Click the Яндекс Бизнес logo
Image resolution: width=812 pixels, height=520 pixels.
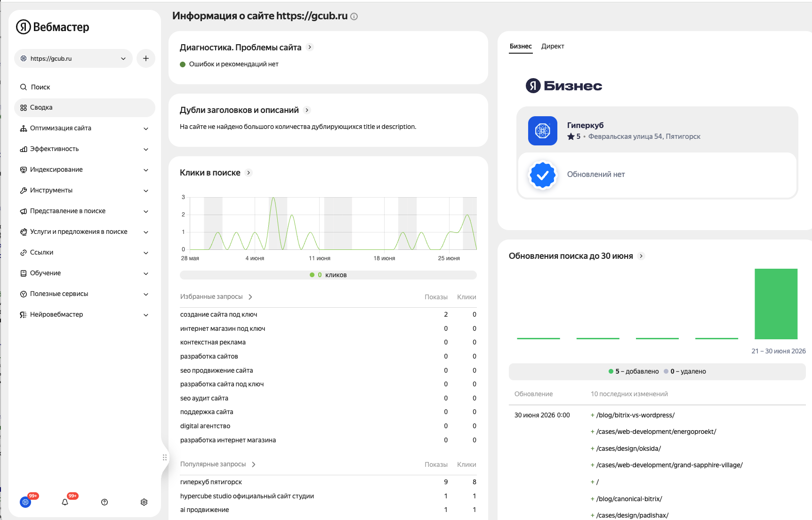564,86
